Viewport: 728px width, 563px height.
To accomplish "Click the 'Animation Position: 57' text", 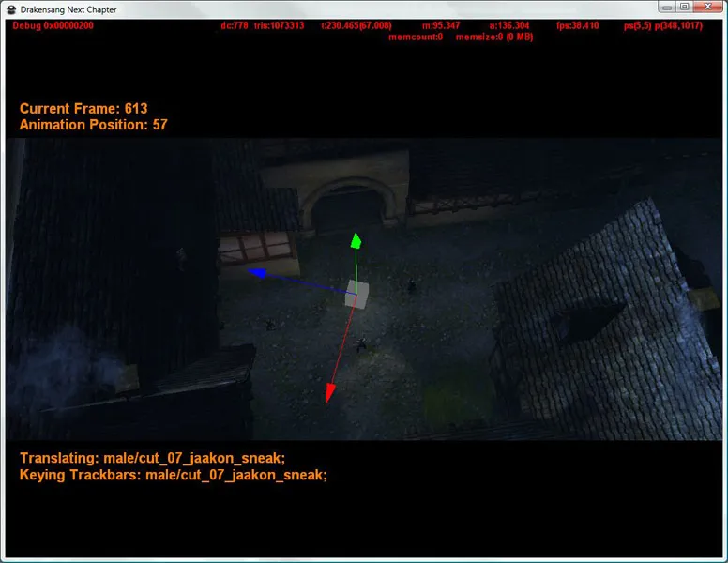I will click(x=93, y=125).
